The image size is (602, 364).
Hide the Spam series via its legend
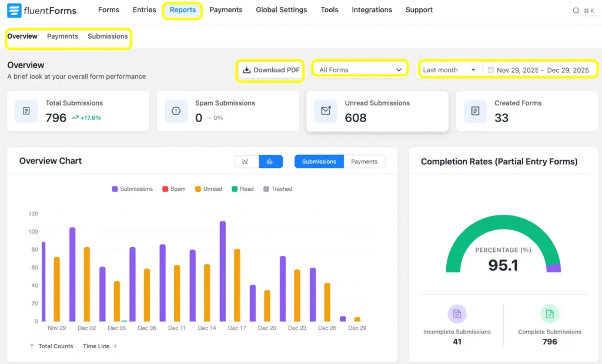[x=173, y=188]
